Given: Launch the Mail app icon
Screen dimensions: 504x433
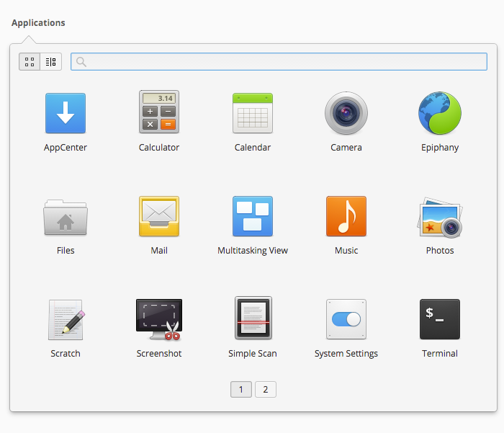Looking at the screenshot, I should [159, 216].
